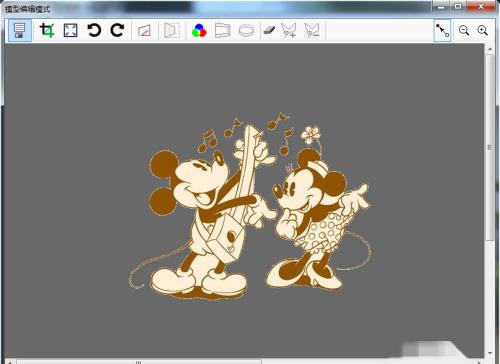Rotate image counterclockwise with left arrow

click(94, 30)
